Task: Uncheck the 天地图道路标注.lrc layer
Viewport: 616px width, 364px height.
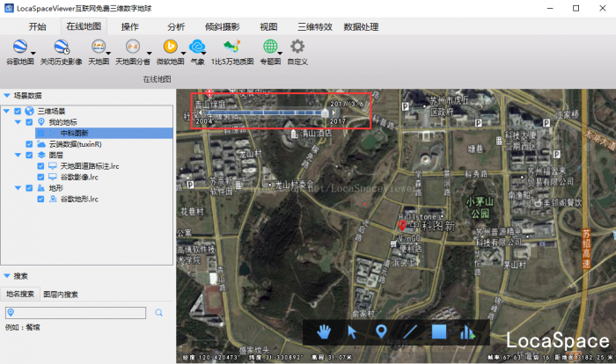Action: pyautogui.click(x=40, y=166)
